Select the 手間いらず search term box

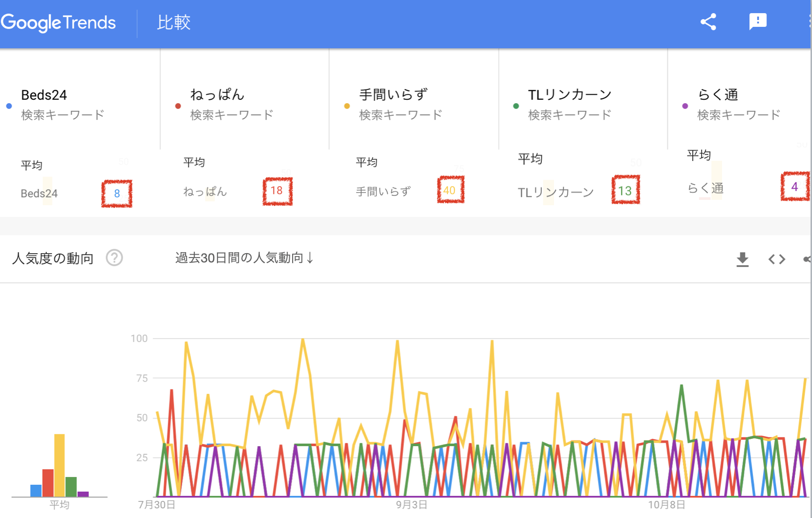[x=413, y=104]
